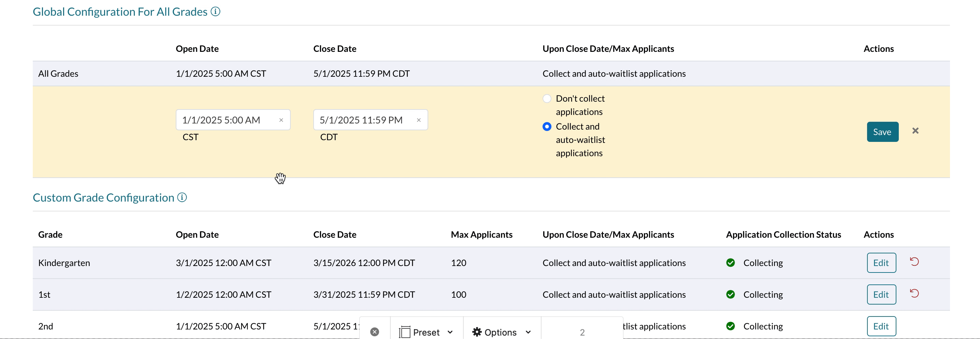Reset 1st grade row with undo icon
The height and width of the screenshot is (339, 980).
[914, 293]
